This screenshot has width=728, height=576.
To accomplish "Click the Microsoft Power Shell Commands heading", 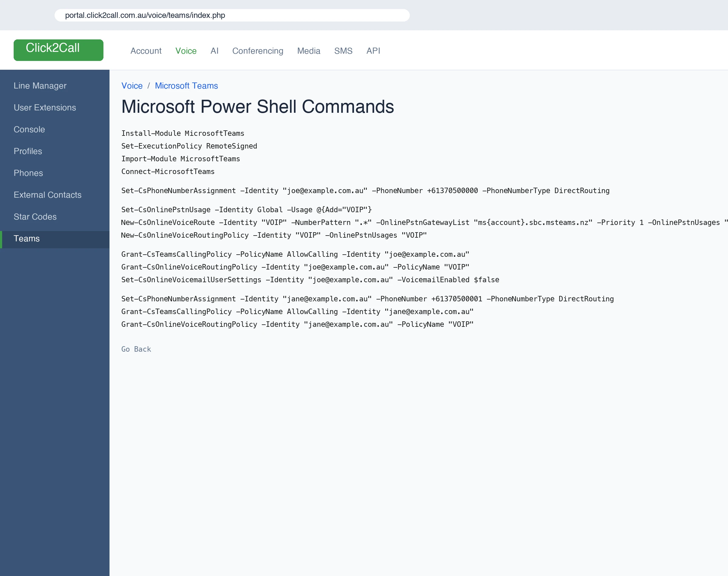I will (258, 107).
